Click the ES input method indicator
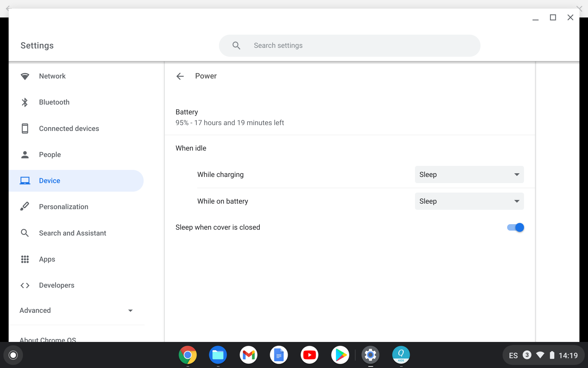 (x=513, y=355)
